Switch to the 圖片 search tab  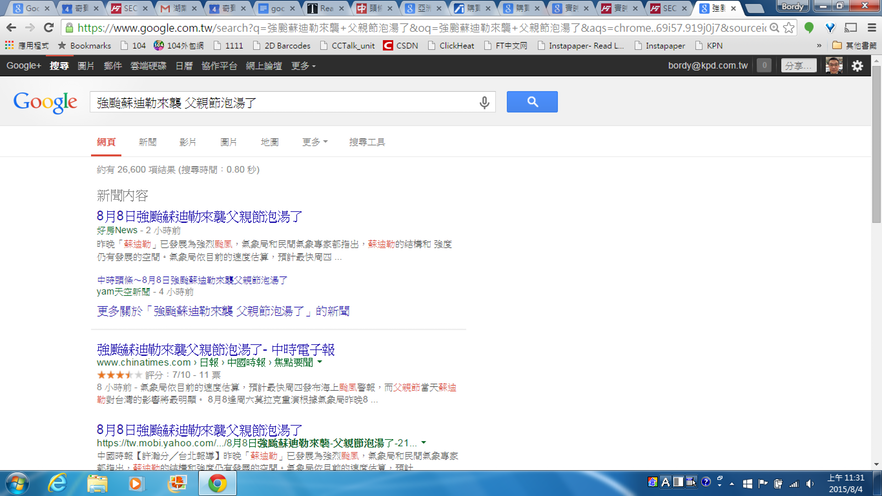click(228, 142)
